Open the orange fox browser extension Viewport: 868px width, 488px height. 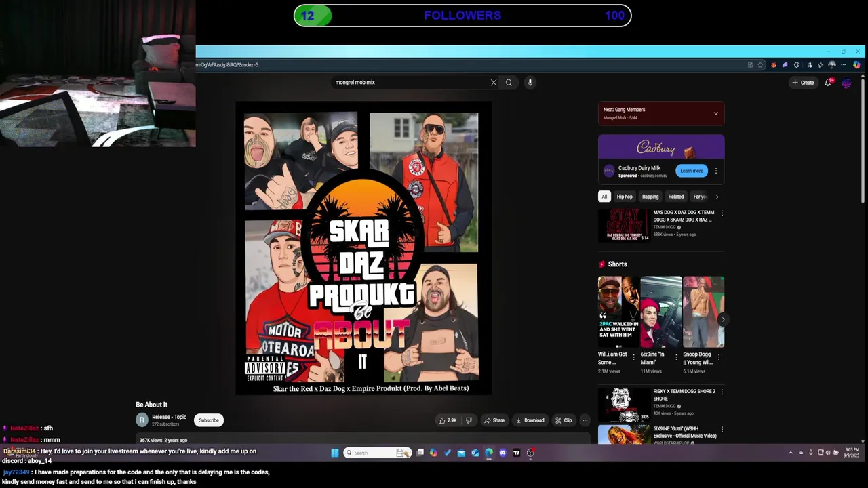coord(774,65)
